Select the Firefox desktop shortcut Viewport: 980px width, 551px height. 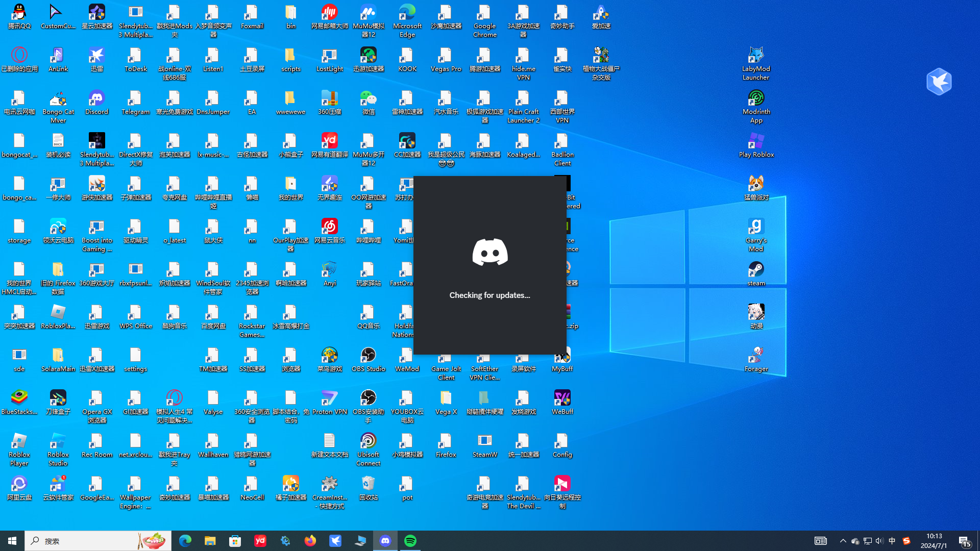click(x=446, y=445)
